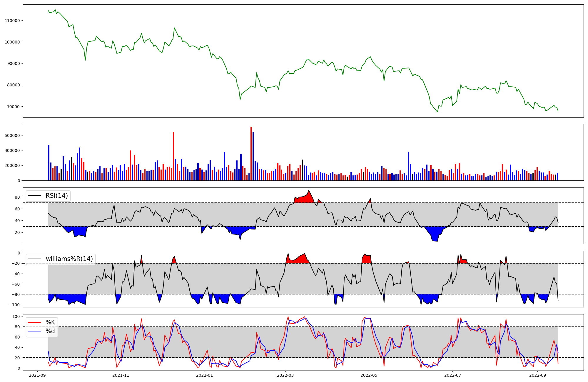The image size is (588, 382).
Task: Click the tallest blue volume bar
Action: pos(253,157)
